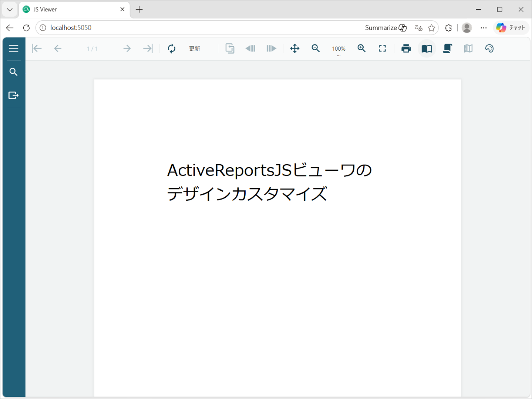Switch to single page view
Screen dimensions: 532x399
(x=427, y=48)
